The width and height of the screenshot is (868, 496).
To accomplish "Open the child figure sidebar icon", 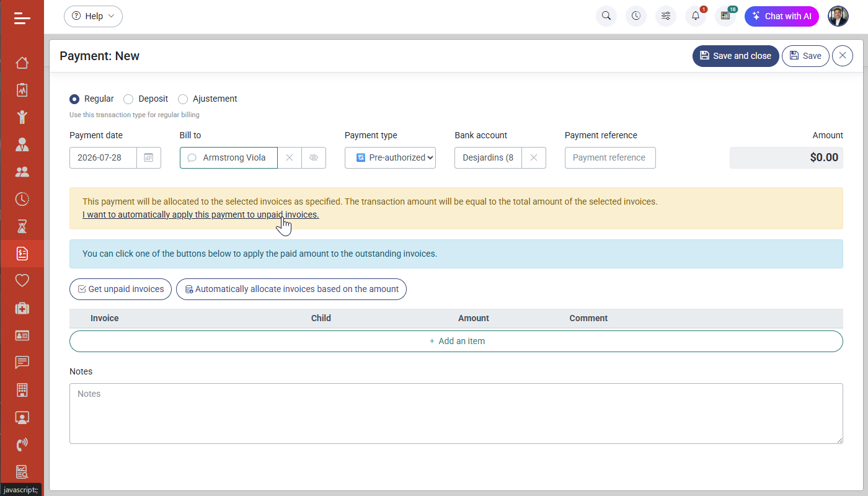I will pyautogui.click(x=22, y=117).
